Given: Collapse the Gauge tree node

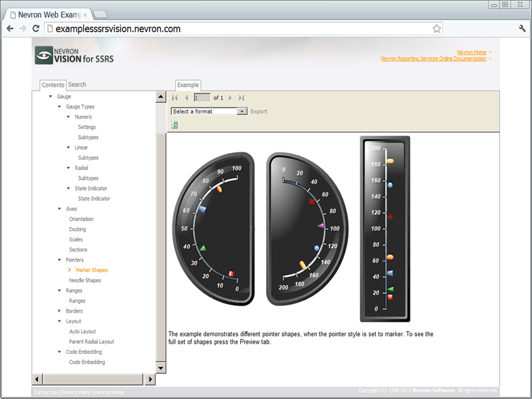Looking at the screenshot, I should point(51,96).
